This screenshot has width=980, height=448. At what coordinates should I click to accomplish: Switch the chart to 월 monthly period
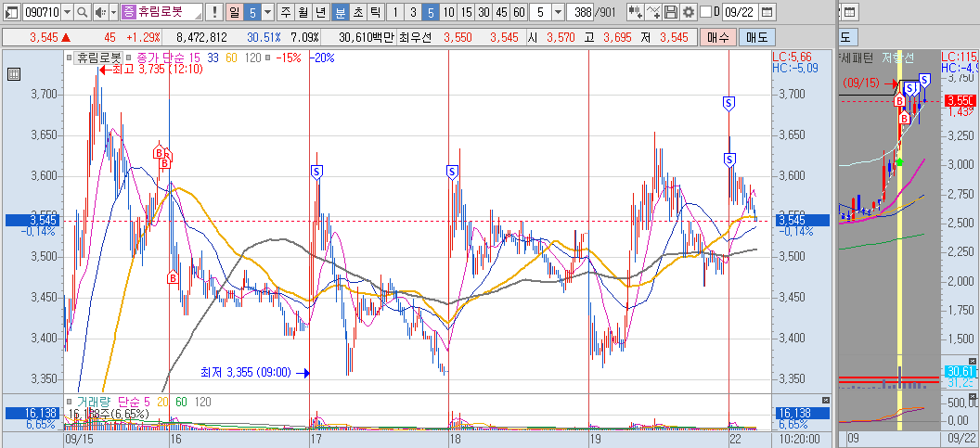pos(303,12)
